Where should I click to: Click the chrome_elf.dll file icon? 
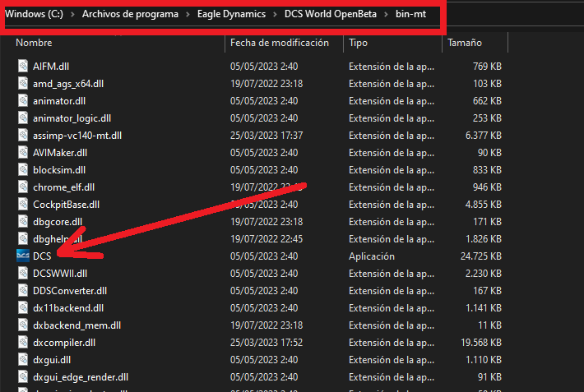[23, 187]
